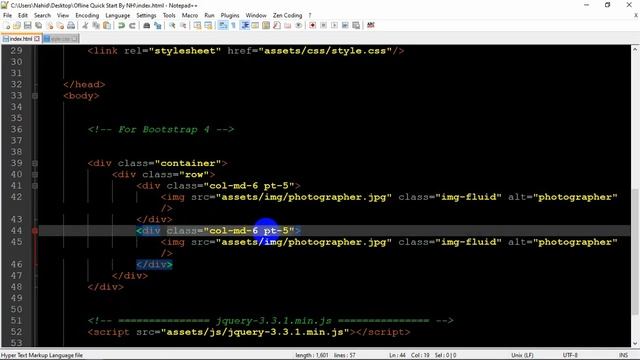Toggle synchronize horizontal scrolling
The height and width of the screenshot is (360, 640).
click(208, 25)
